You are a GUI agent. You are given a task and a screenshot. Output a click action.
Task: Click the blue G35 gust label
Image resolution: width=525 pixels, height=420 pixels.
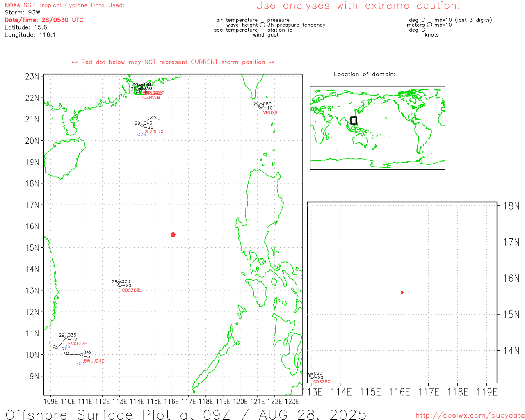[x=81, y=363]
